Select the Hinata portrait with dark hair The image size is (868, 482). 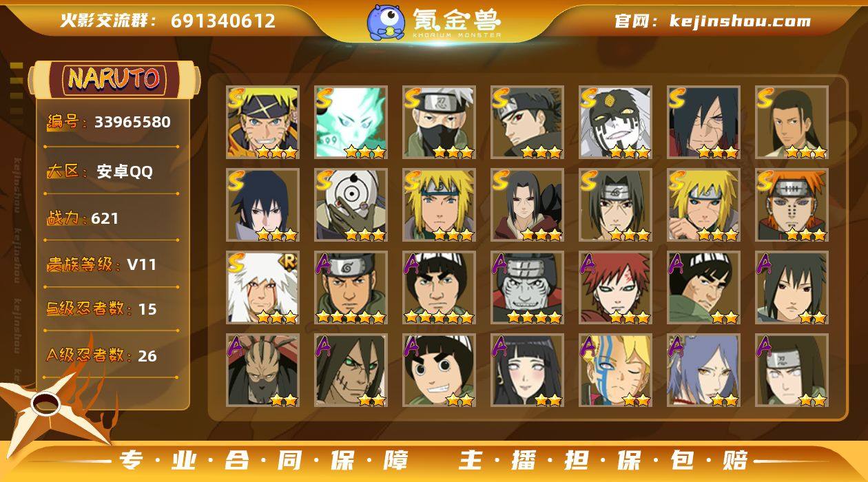click(x=527, y=370)
